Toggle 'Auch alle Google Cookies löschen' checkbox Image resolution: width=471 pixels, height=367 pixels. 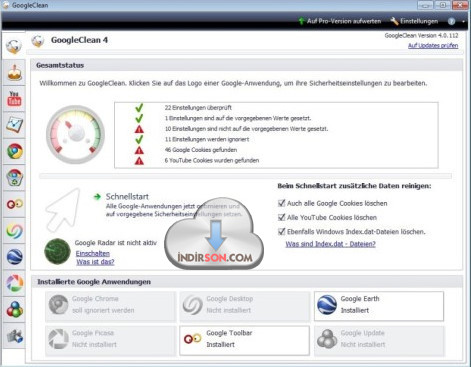[x=282, y=203]
